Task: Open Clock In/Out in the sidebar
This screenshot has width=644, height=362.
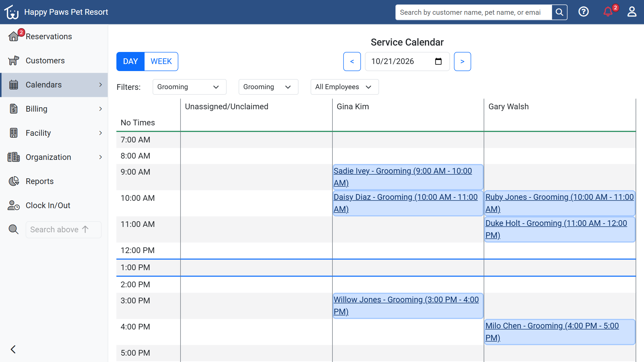Action: pyautogui.click(x=54, y=205)
